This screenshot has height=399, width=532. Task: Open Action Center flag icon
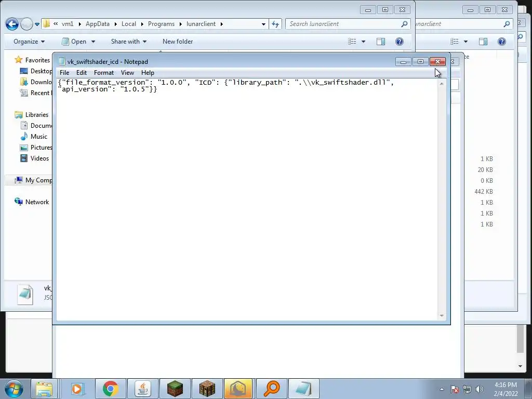(455, 389)
